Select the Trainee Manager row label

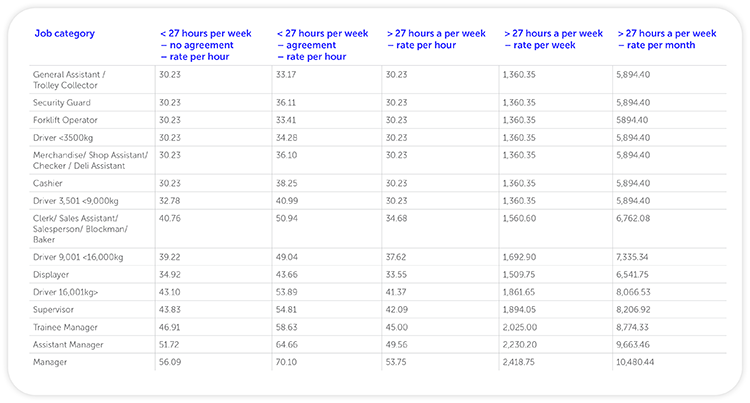click(x=67, y=326)
